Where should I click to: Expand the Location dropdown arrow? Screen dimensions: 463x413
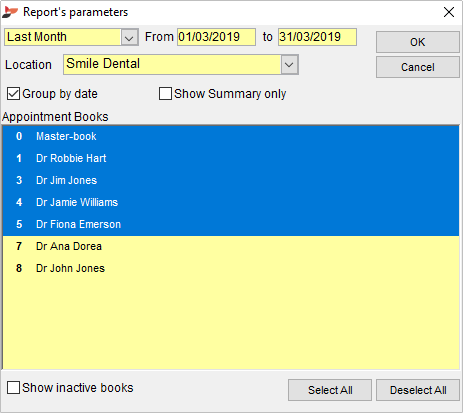click(x=289, y=64)
